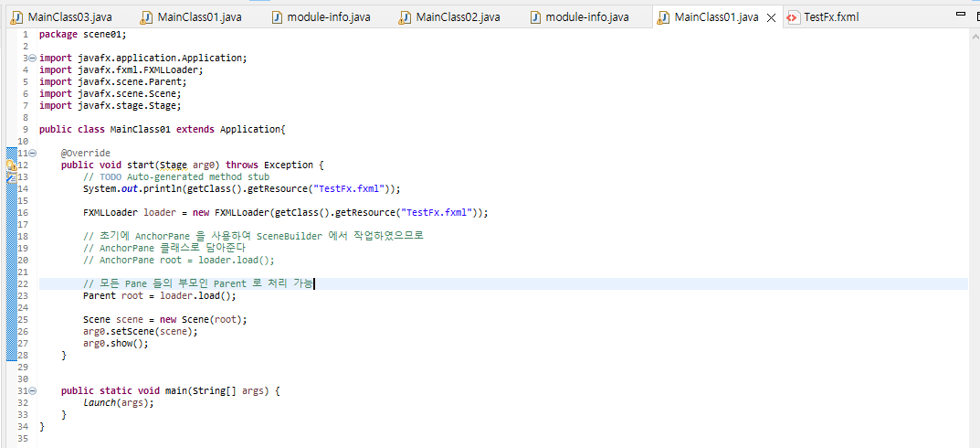Screen dimensions: 980x448
Task: Click line number 9 in the gutter
Action: coord(26,130)
